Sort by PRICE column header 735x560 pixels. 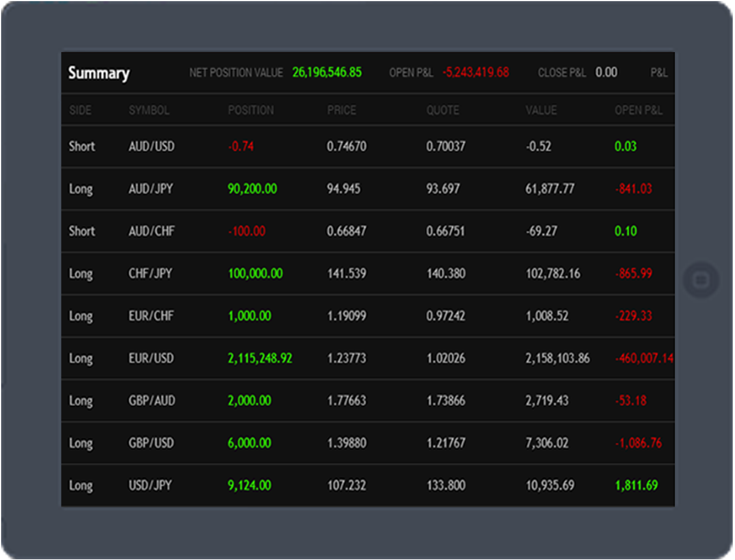tap(341, 110)
